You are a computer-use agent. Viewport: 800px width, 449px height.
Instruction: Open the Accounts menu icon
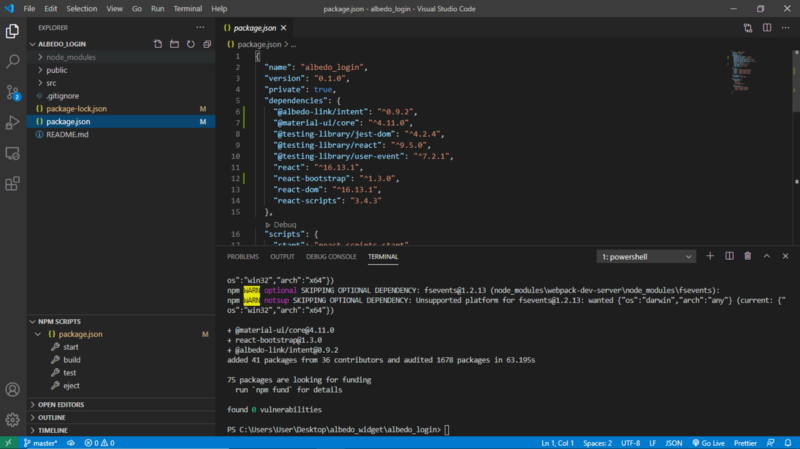pyautogui.click(x=12, y=390)
